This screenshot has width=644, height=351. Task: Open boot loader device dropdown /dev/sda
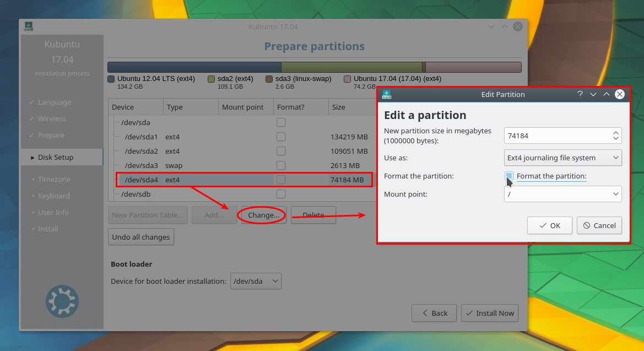(256, 281)
